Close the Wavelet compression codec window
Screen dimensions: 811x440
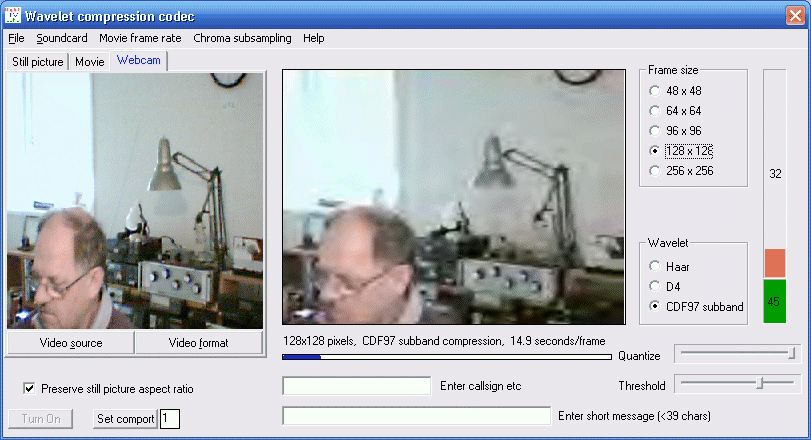pyautogui.click(x=795, y=16)
